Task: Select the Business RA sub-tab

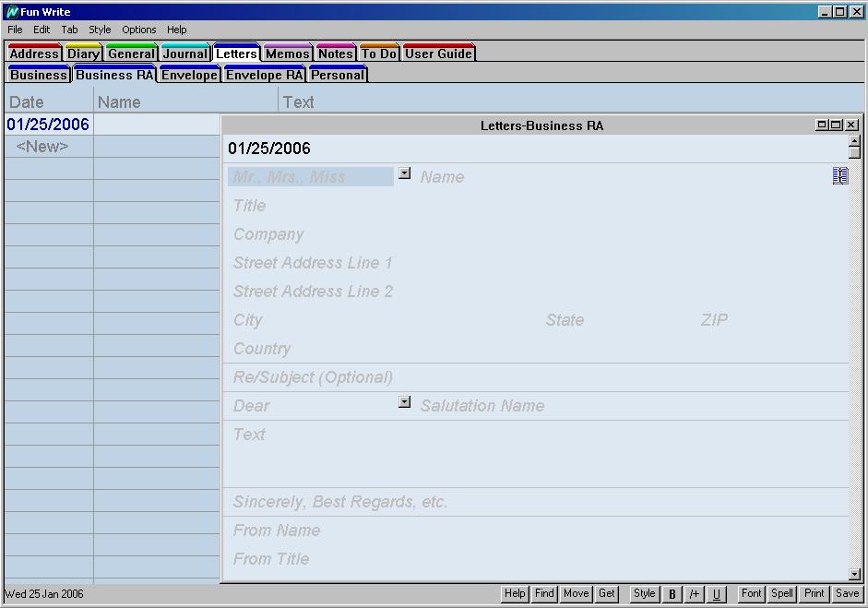Action: click(x=114, y=74)
